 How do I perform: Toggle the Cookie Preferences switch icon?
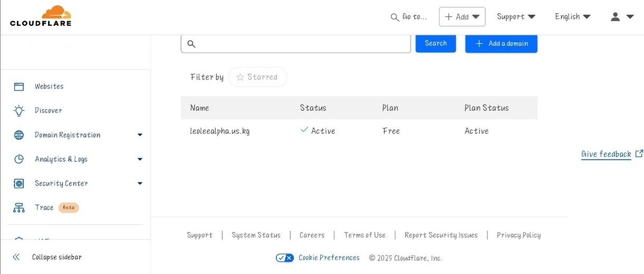coord(285,258)
